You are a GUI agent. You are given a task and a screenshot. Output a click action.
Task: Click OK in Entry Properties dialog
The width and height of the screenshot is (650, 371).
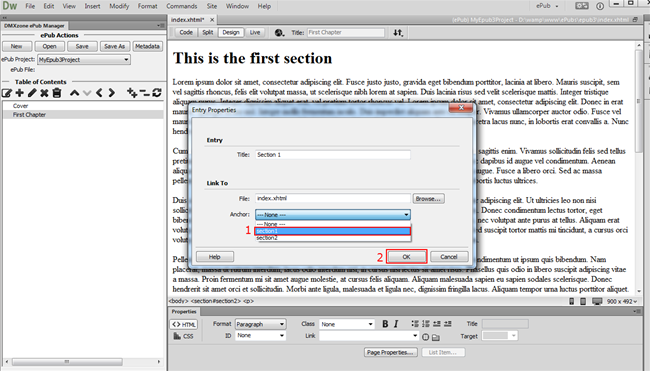pyautogui.click(x=406, y=257)
